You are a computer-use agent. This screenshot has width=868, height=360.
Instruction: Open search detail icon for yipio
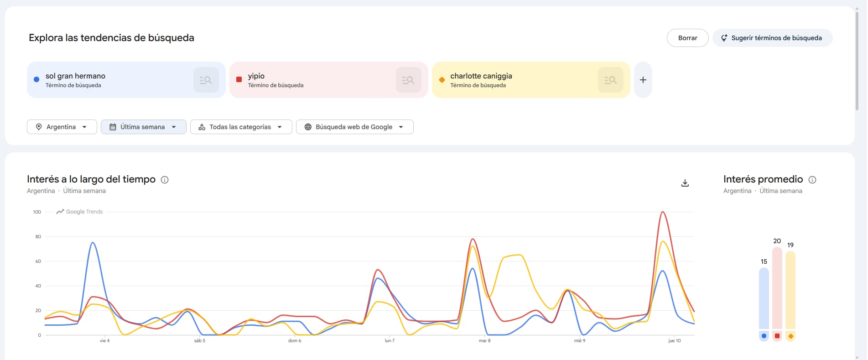pyautogui.click(x=408, y=80)
